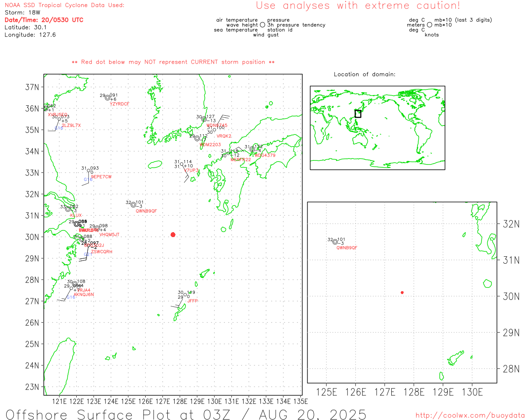
Task: Click the wind barb below ZSWCQRH station
Action: click(84, 253)
